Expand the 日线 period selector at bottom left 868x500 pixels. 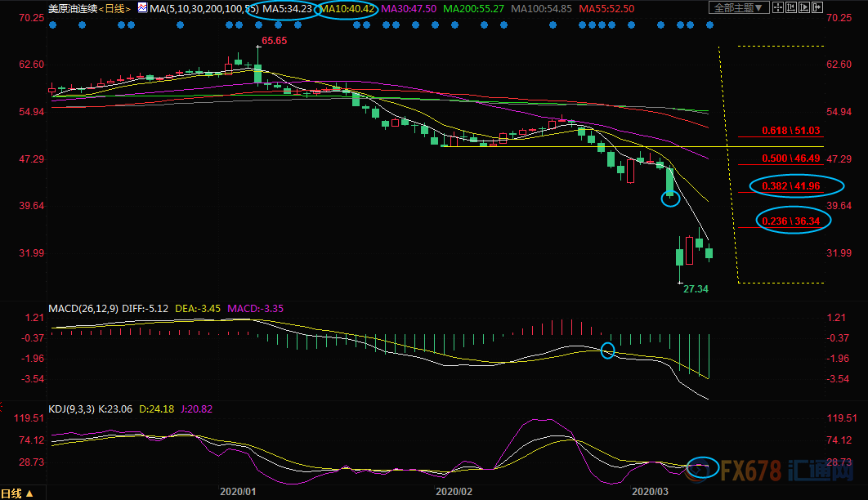coord(18,493)
